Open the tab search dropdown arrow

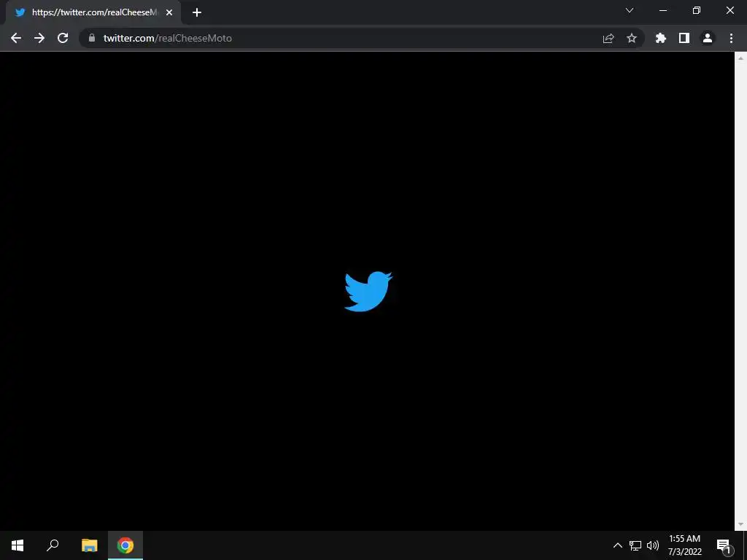(630, 10)
